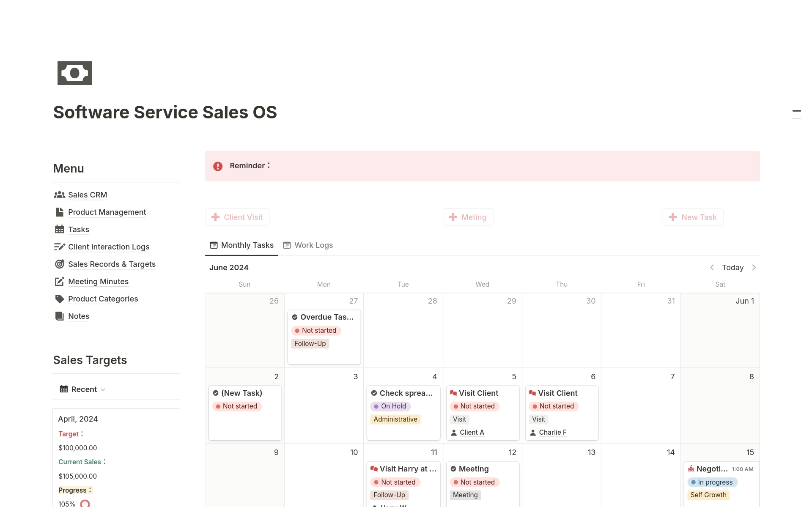
Task: Go to the next month with the right chevron
Action: [754, 268]
